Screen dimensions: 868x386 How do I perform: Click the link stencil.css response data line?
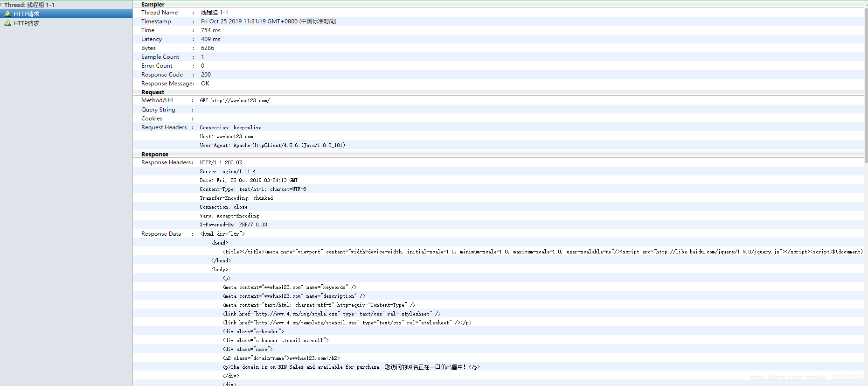347,323
